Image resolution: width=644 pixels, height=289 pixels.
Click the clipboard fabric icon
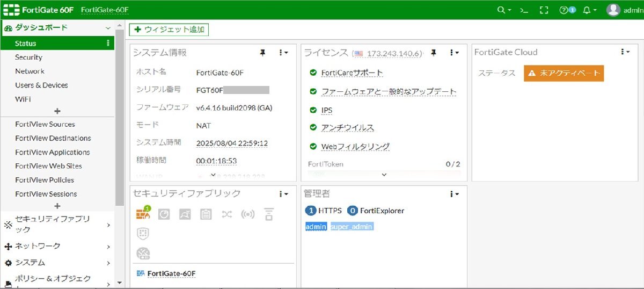pyautogui.click(x=206, y=214)
